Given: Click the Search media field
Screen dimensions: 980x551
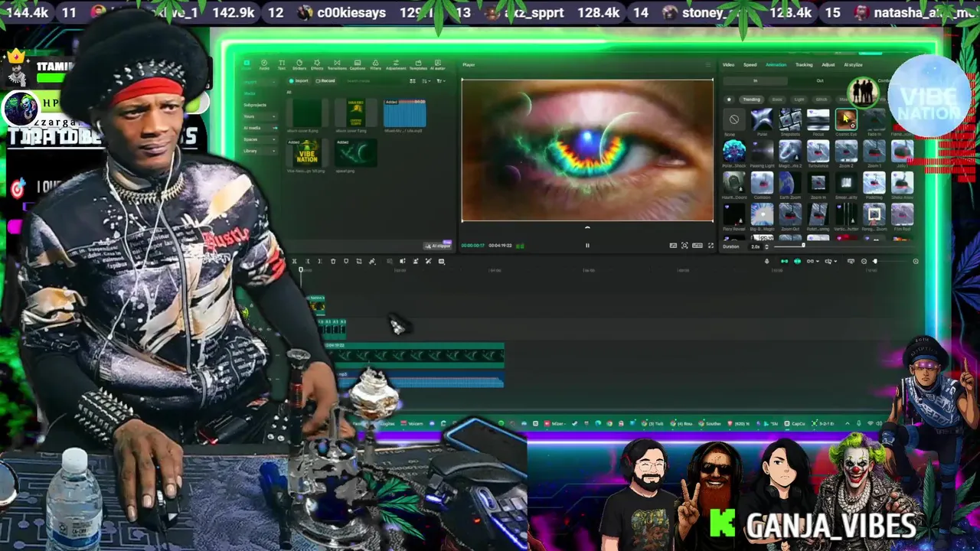Looking at the screenshot, I should [x=374, y=81].
